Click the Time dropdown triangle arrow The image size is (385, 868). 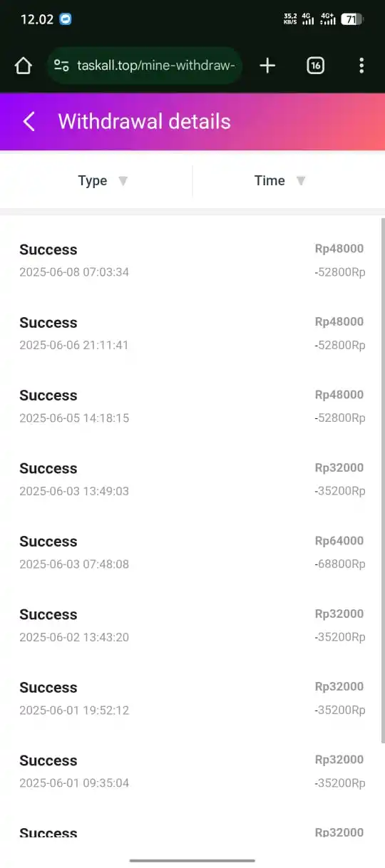pos(301,181)
